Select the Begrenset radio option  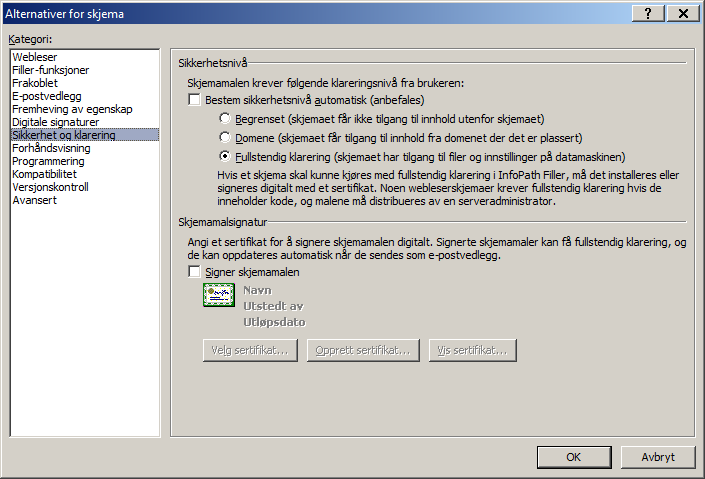(x=224, y=118)
